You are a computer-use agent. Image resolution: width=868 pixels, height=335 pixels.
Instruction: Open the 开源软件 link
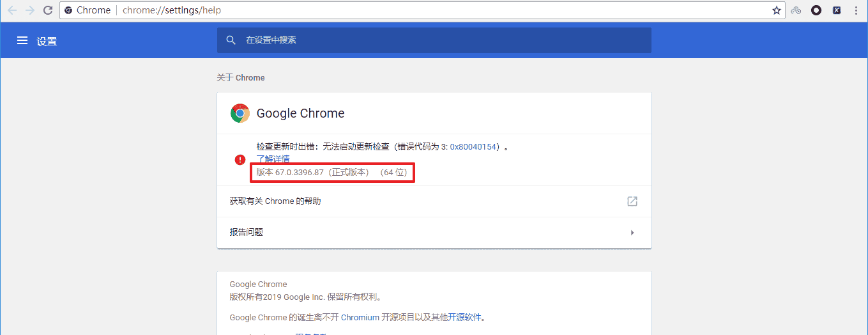coord(465,317)
